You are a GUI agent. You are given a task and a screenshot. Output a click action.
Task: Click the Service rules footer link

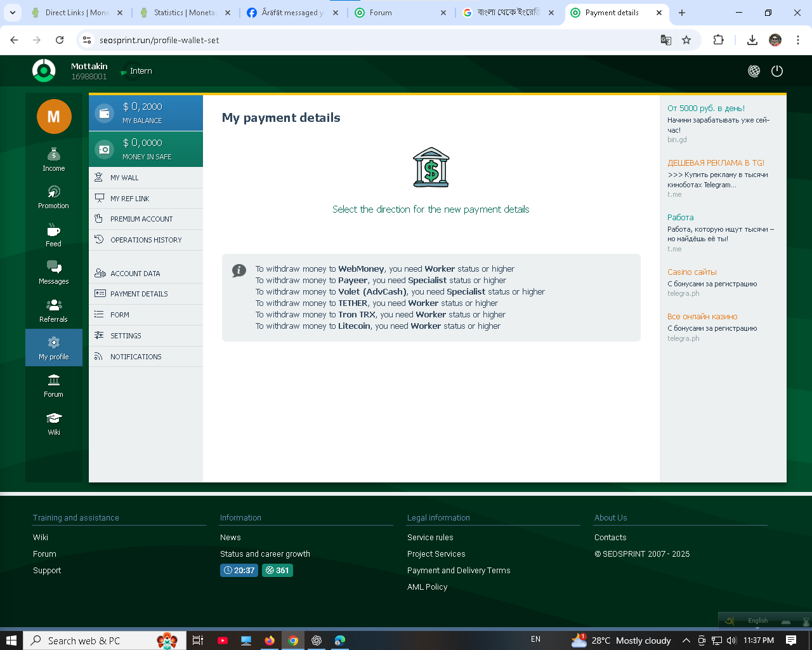pos(430,538)
